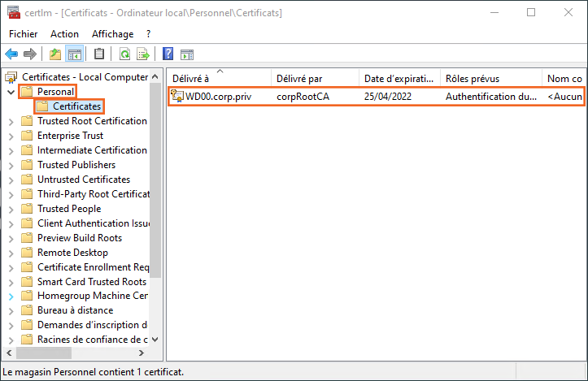Image resolution: width=588 pixels, height=381 pixels.
Task: Open the Affichage menu
Action: [112, 34]
